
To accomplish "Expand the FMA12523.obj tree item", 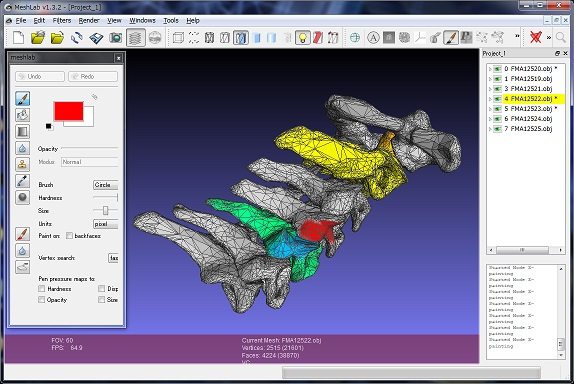I will click(490, 109).
